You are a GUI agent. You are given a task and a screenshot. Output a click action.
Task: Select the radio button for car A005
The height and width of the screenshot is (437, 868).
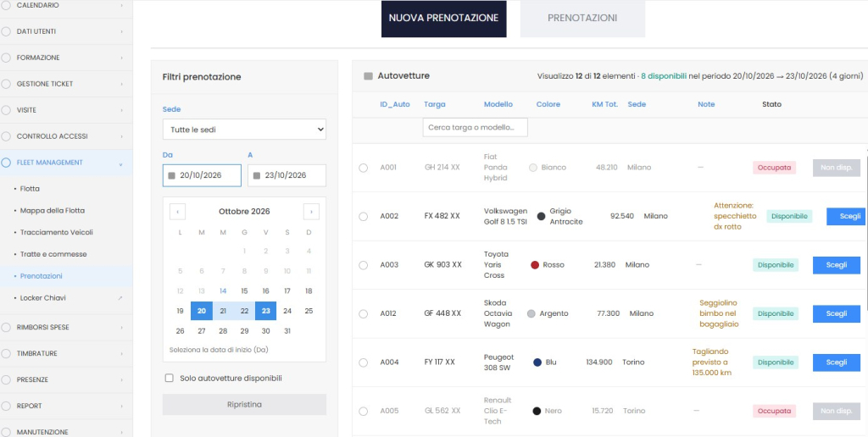coord(363,411)
